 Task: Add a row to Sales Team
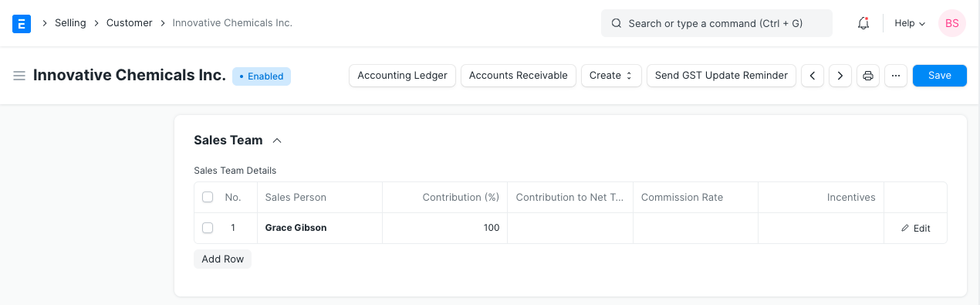[223, 259]
